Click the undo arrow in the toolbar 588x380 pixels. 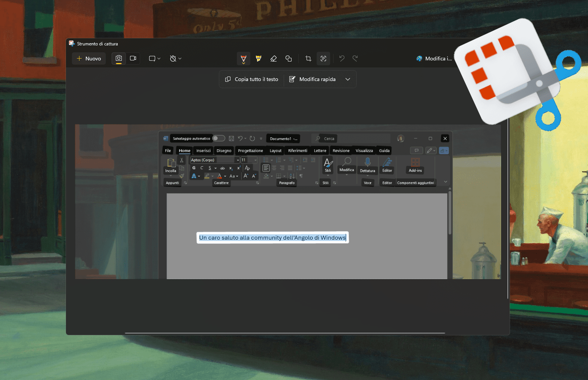[342, 59]
